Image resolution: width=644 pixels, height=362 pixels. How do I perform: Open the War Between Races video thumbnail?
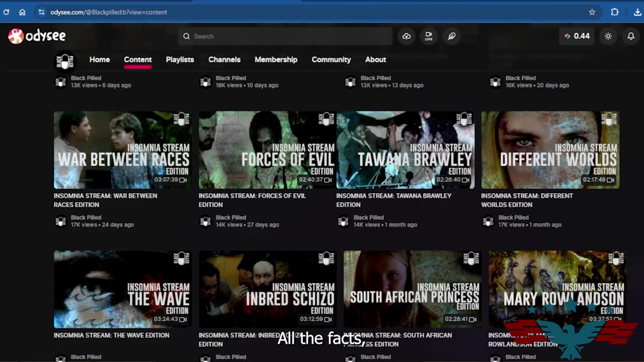click(x=123, y=150)
